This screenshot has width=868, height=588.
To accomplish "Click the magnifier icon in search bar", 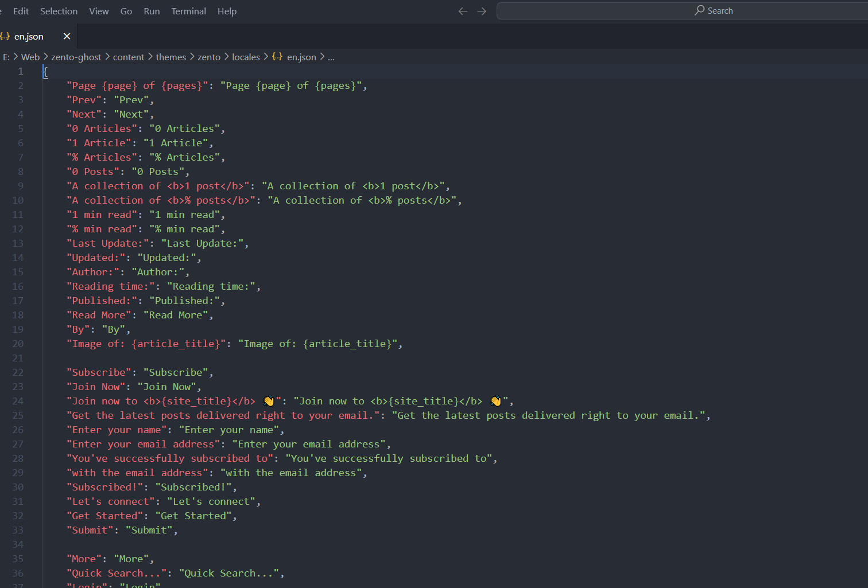I will click(699, 10).
